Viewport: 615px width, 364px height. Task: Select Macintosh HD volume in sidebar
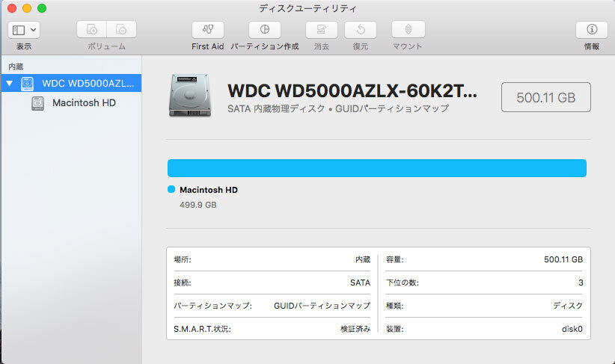click(x=71, y=102)
